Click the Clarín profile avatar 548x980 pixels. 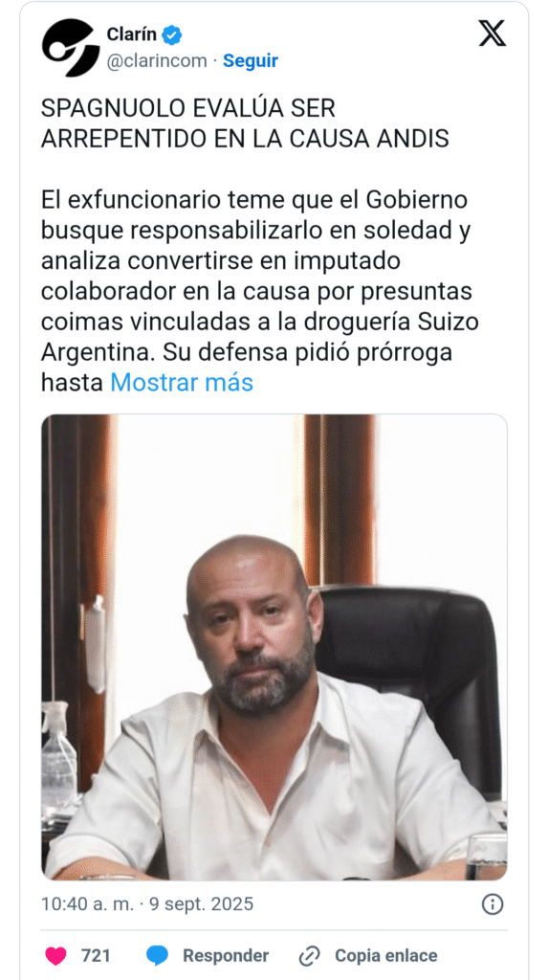(x=71, y=48)
